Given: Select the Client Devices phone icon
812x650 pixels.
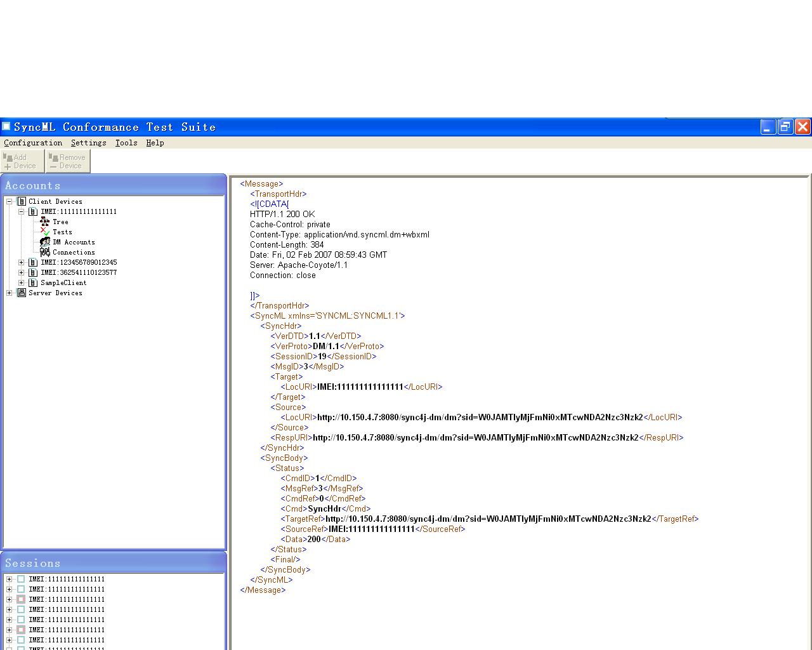Looking at the screenshot, I should [x=21, y=201].
